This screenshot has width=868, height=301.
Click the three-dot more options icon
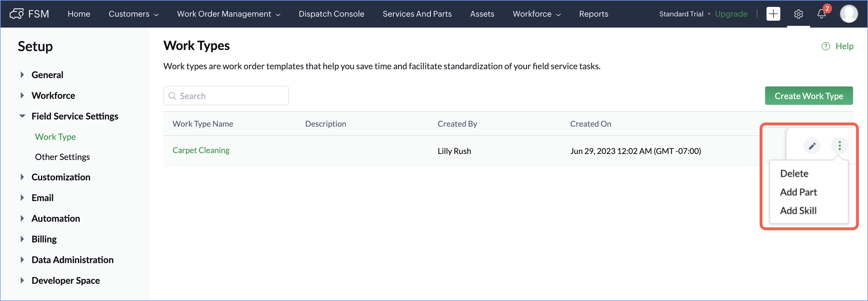click(x=839, y=146)
